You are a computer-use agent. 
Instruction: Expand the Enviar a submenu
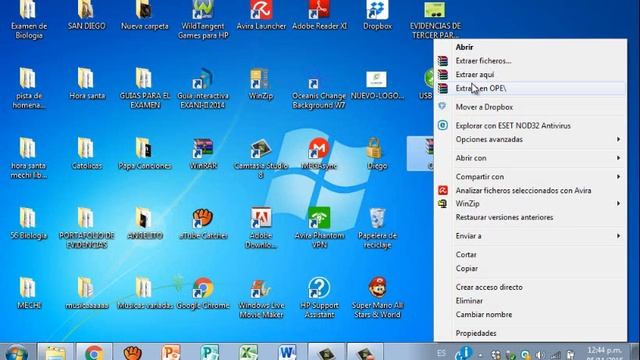coord(531,236)
